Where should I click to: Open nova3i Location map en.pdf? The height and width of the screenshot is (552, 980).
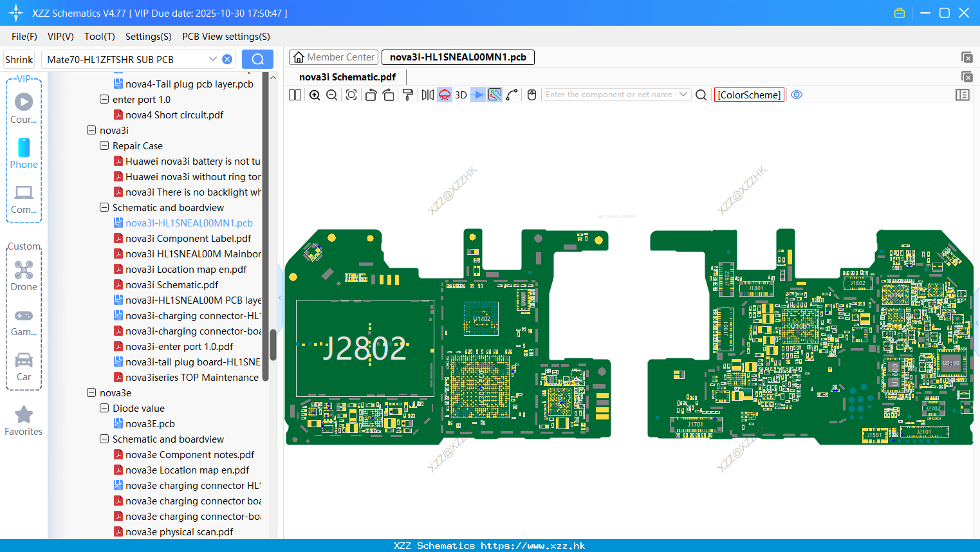tap(186, 269)
